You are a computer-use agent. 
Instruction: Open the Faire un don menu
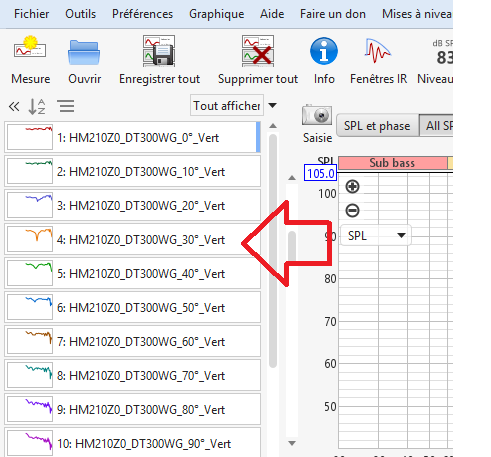333,14
